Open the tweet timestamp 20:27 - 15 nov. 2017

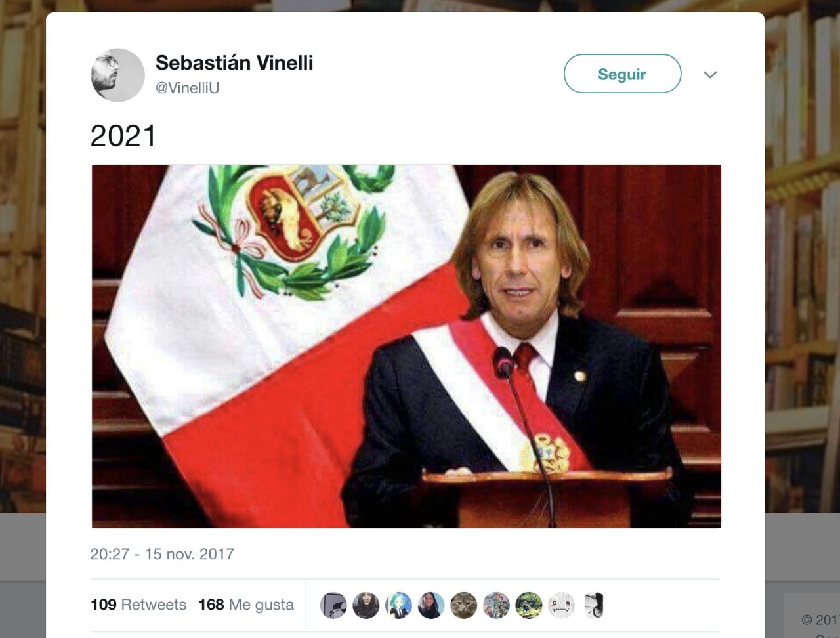[162, 554]
